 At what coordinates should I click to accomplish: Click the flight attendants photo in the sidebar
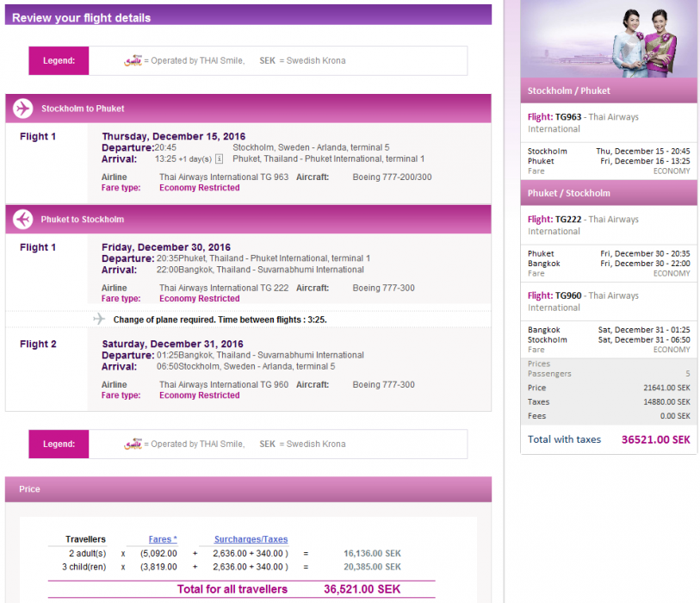[x=609, y=39]
